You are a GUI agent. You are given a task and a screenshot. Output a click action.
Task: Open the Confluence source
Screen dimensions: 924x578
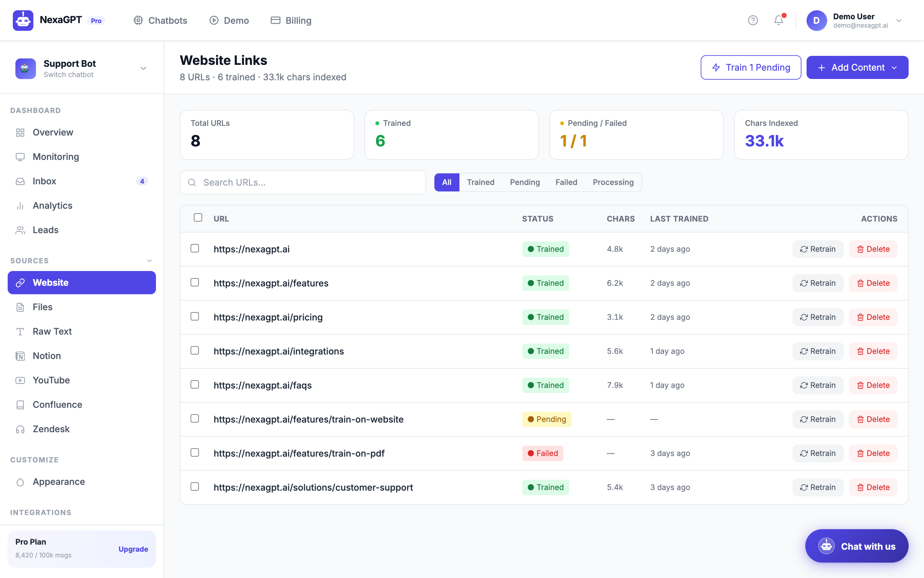tap(82, 405)
